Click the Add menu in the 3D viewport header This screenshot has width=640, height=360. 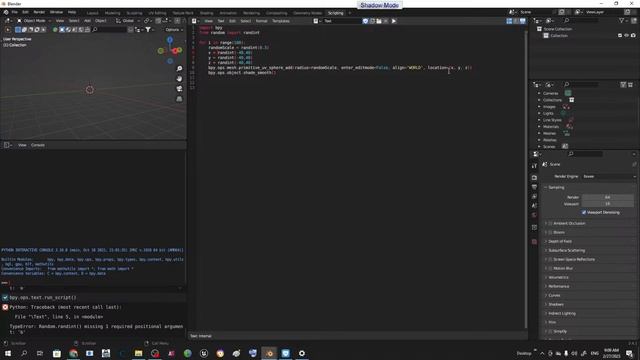coord(87,21)
